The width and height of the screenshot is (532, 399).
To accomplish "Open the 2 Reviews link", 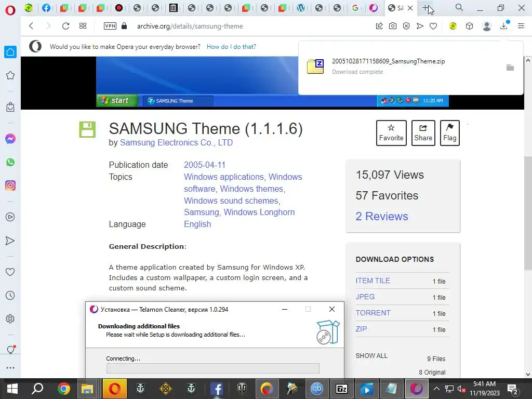I will pyautogui.click(x=382, y=216).
